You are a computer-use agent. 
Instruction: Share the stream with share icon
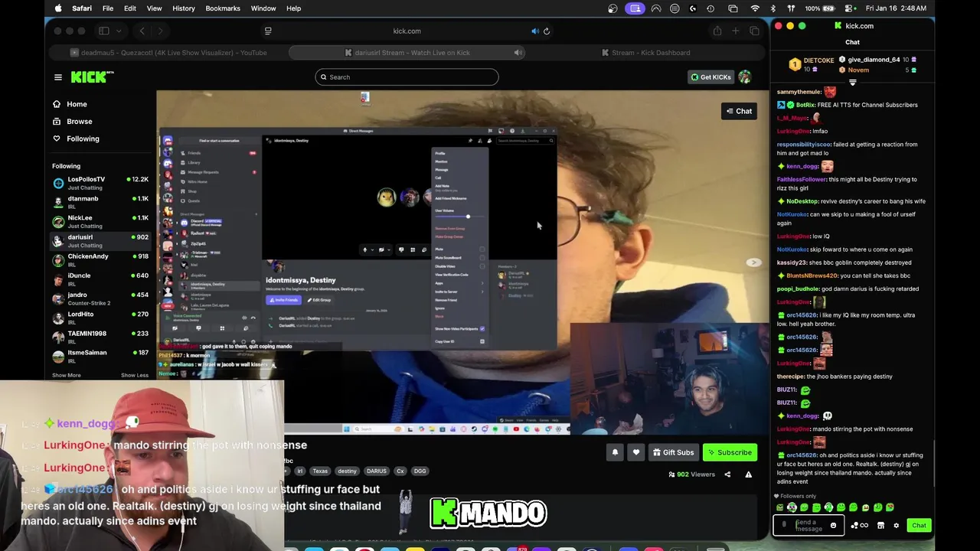(727, 474)
